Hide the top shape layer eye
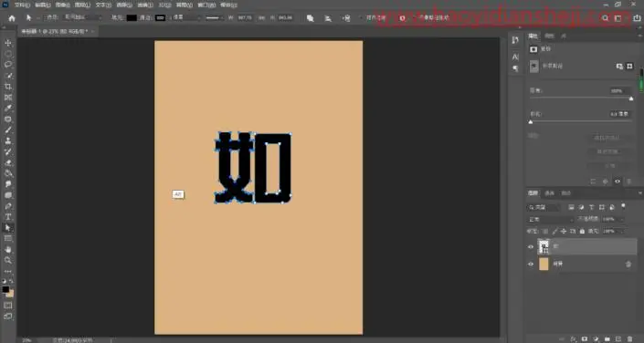The width and height of the screenshot is (644, 343). pyautogui.click(x=531, y=246)
